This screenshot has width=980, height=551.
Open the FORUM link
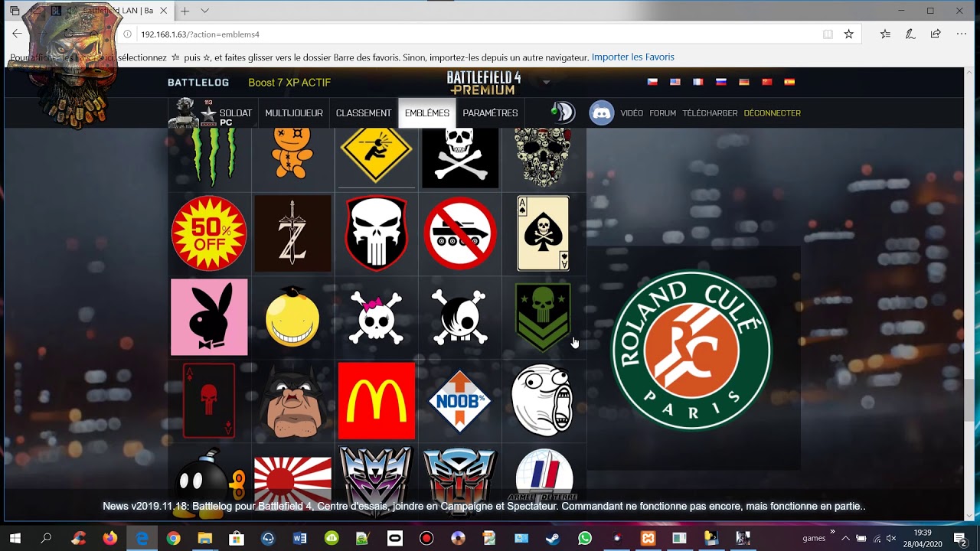[663, 113]
